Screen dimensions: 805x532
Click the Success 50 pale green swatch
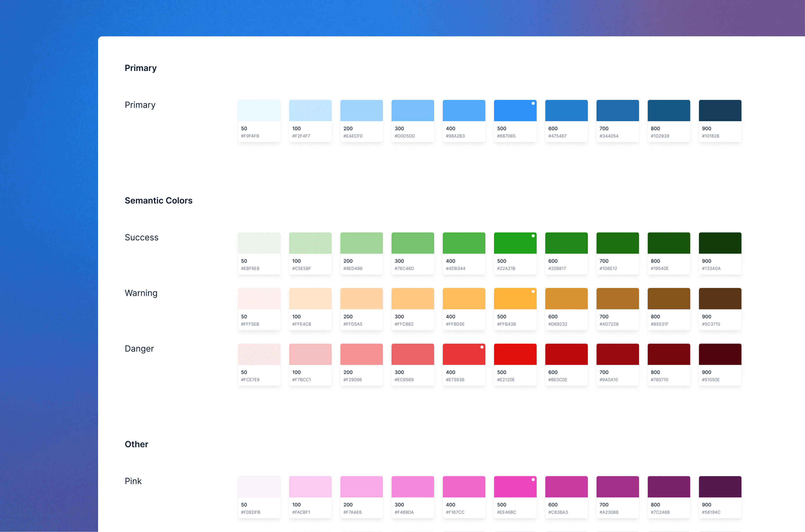click(x=259, y=243)
